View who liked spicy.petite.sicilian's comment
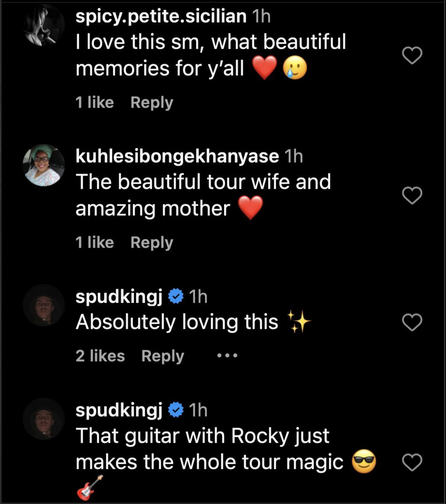This screenshot has height=504, width=446. 95,103
